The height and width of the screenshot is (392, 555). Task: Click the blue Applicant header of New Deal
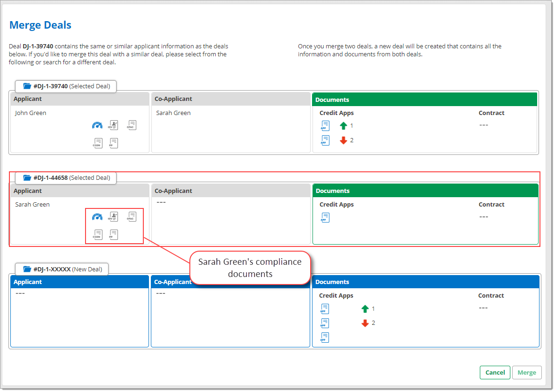79,282
